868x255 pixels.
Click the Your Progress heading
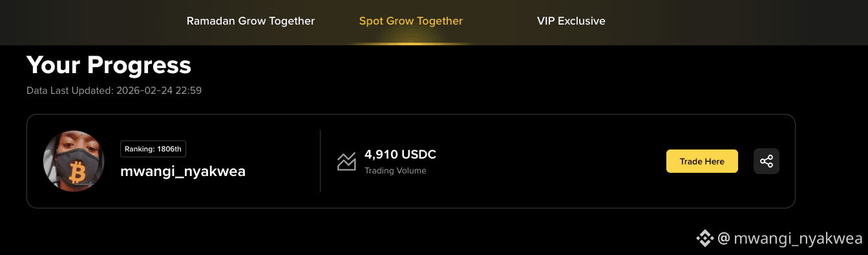click(109, 65)
